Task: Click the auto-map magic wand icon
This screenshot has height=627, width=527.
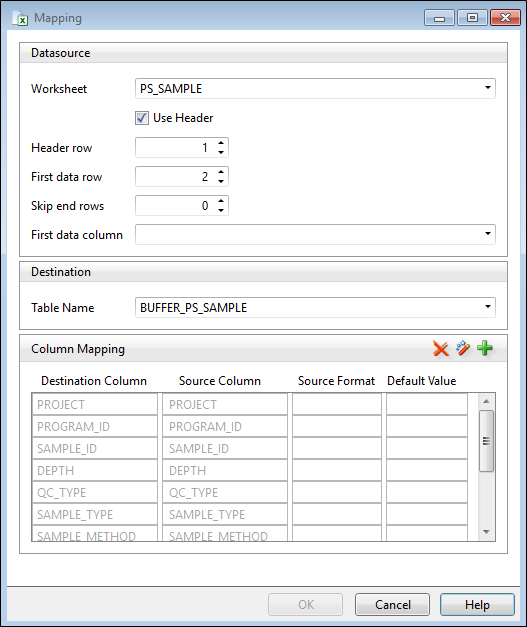Action: pyautogui.click(x=463, y=348)
